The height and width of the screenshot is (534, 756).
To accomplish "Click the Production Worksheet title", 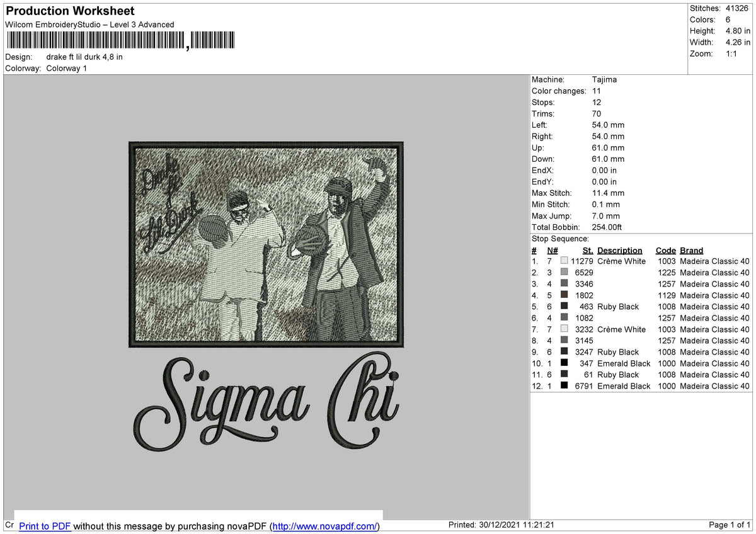I will tap(70, 11).
